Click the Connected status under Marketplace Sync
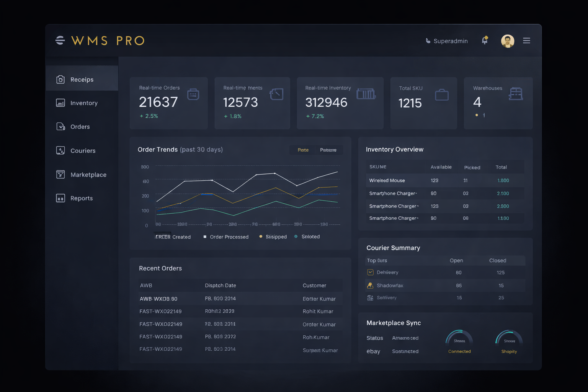The height and width of the screenshot is (392, 588). (x=459, y=351)
